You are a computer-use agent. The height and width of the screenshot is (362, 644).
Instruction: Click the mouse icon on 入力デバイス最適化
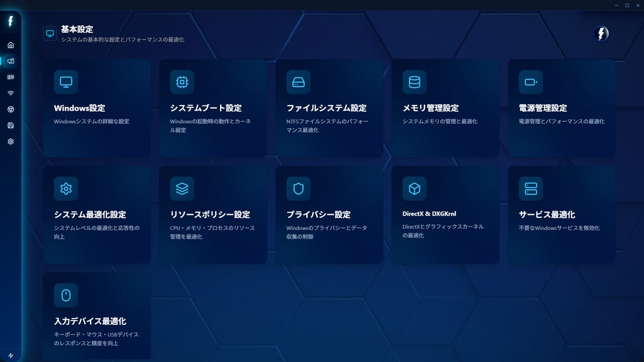(x=65, y=295)
